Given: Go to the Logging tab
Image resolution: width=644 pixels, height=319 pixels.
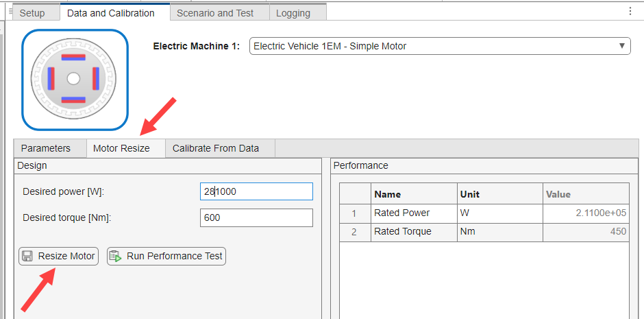Looking at the screenshot, I should coord(293,12).
